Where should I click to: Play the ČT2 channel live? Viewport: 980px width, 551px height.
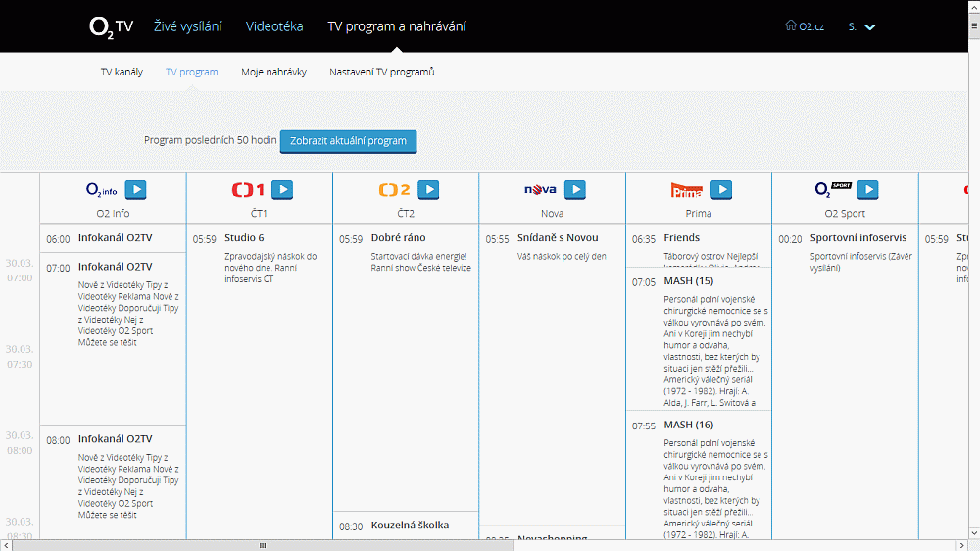(x=429, y=189)
